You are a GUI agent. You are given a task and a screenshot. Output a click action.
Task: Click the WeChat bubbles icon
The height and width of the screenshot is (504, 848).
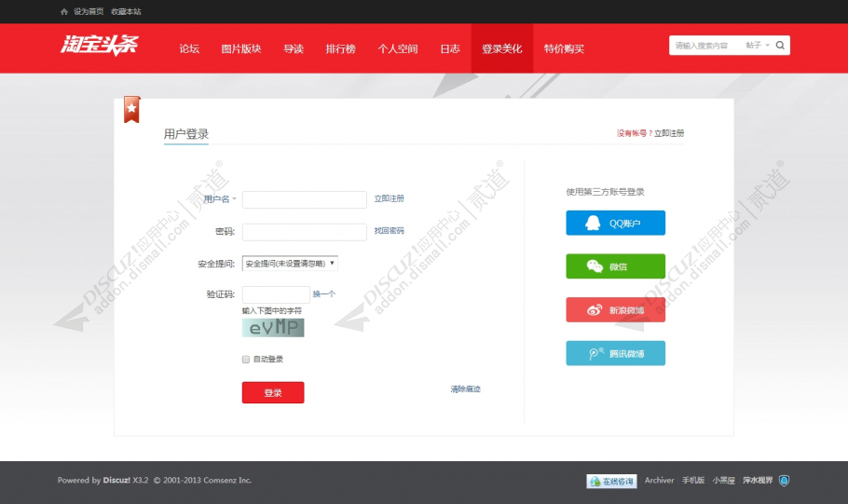[595, 266]
